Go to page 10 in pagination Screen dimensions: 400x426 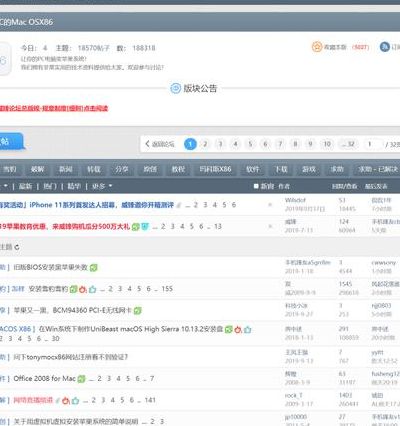pos(327,144)
